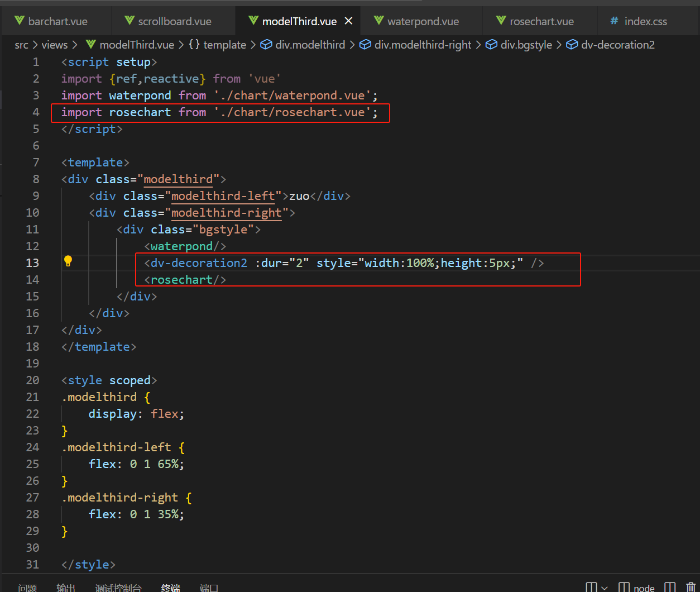Select the 问题 (Problems) panel tab
Viewport: 700px width, 592px height.
(x=27, y=588)
